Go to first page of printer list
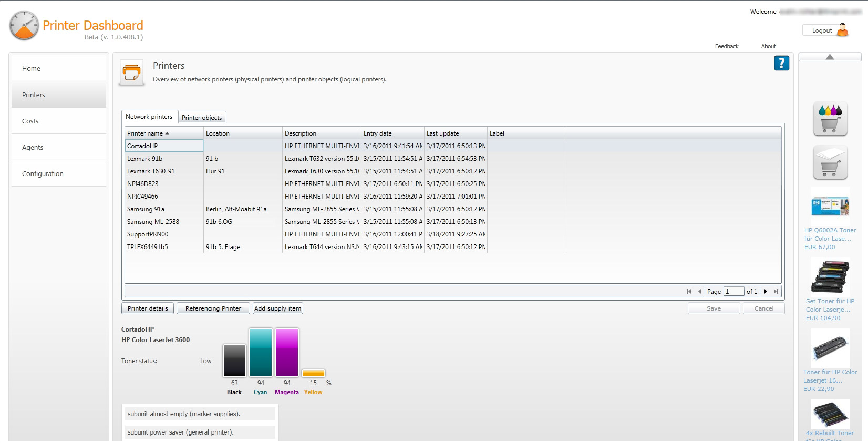The height and width of the screenshot is (443, 868). point(689,291)
